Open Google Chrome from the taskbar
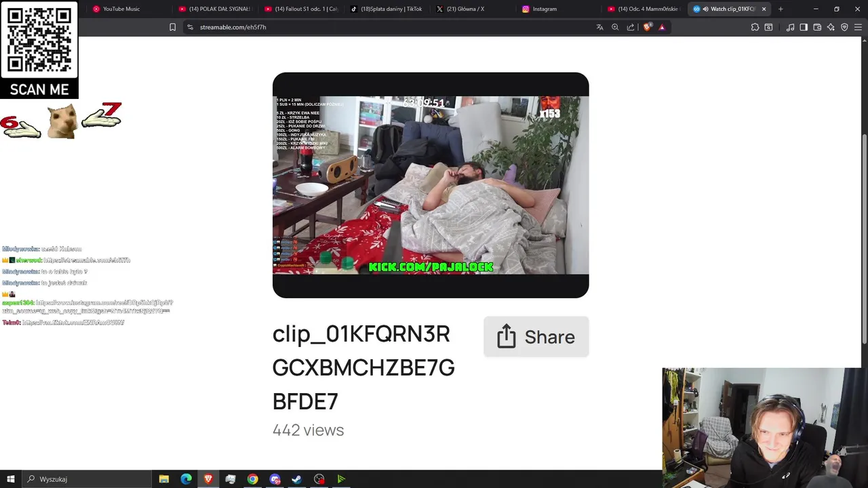 pyautogui.click(x=252, y=479)
